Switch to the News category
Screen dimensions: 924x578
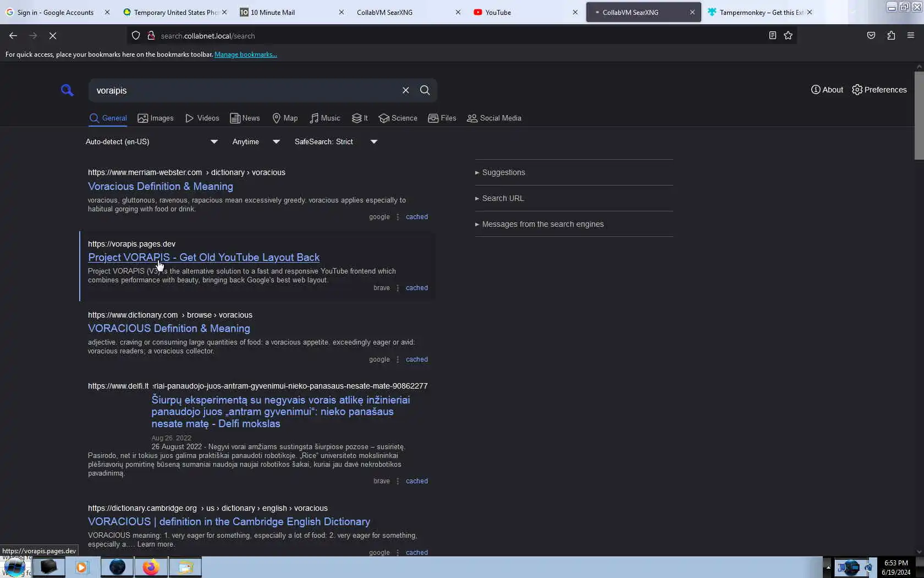pos(245,118)
